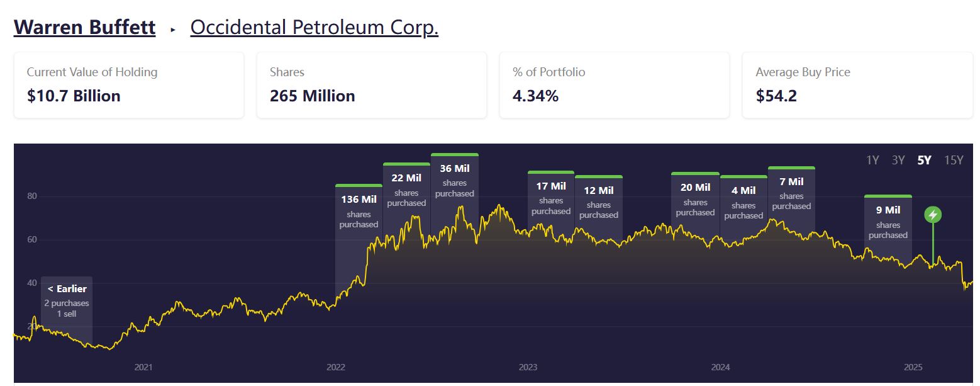Click the green lightning bolt marker icon
Viewport: 980px width, 386px height.
click(x=933, y=215)
